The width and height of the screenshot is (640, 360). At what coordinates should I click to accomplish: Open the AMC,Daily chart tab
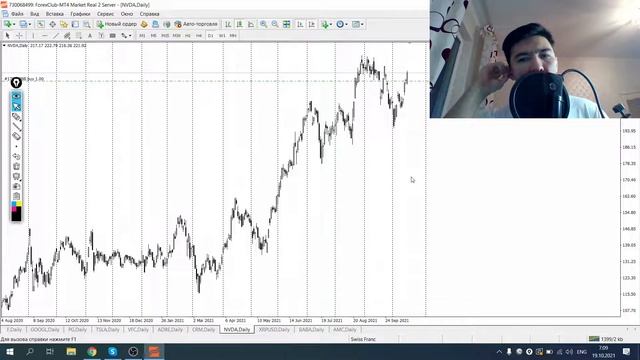344,329
